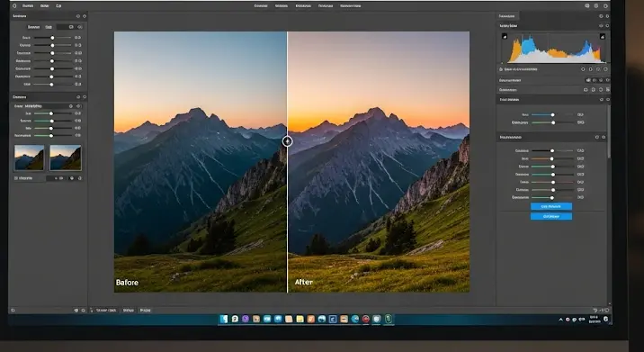
Task: Open the Windows Start button on taskbar
Action: click(224, 319)
